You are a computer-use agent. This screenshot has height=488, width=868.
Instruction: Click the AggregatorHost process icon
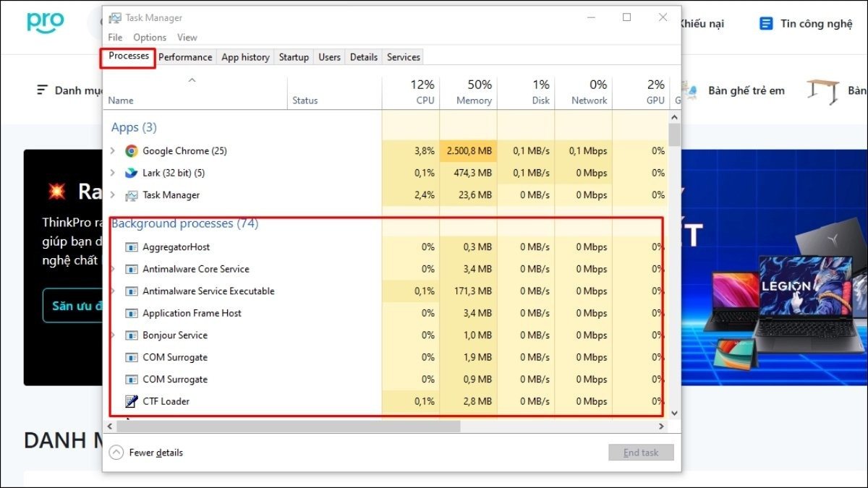point(133,246)
